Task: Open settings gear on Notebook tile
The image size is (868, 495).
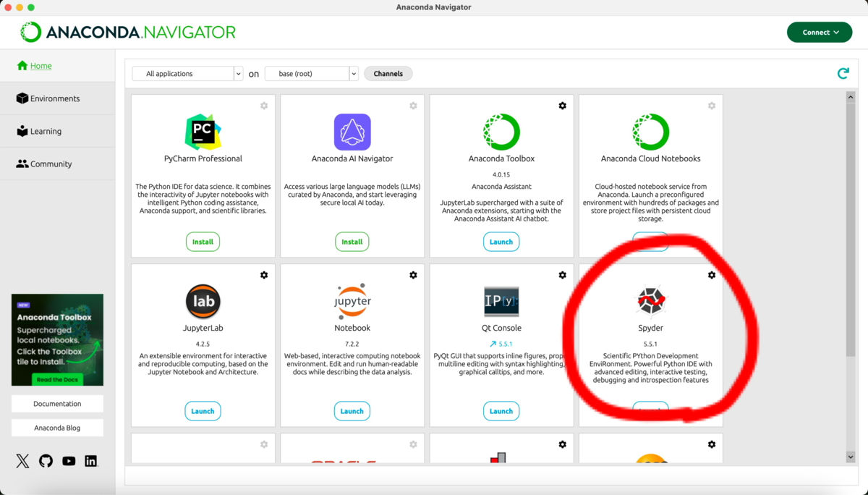Action: coord(413,275)
